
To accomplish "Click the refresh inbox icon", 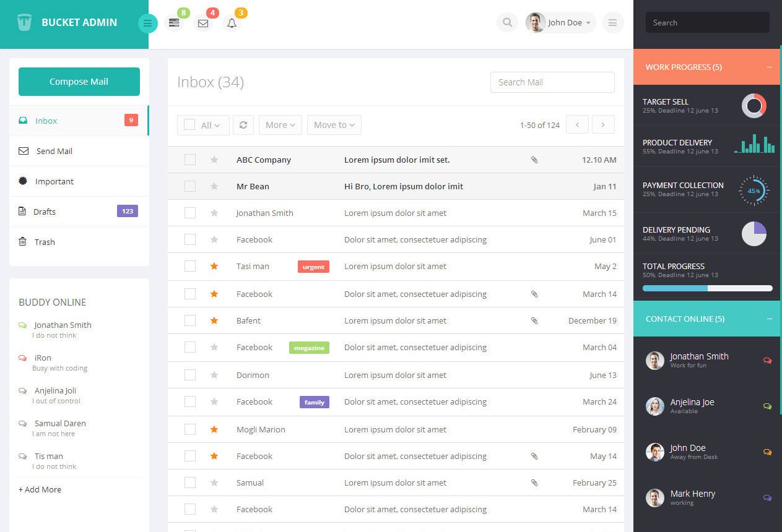I will (x=243, y=125).
